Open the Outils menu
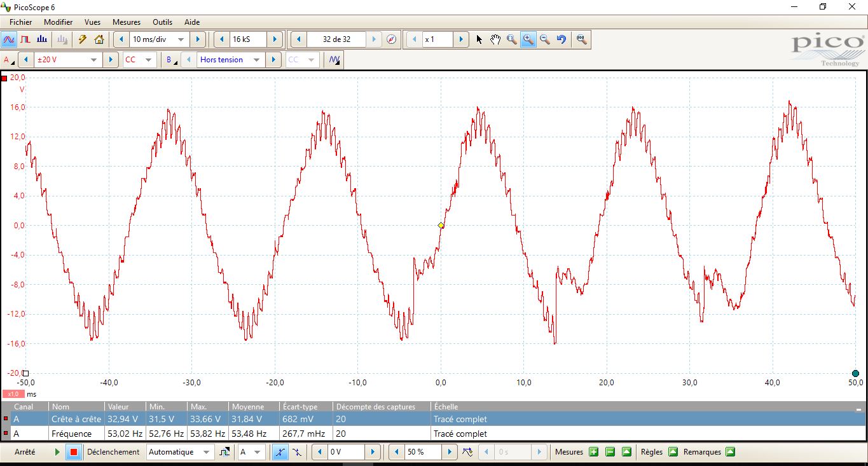Screen dimensions: 868x466 [x=162, y=22]
